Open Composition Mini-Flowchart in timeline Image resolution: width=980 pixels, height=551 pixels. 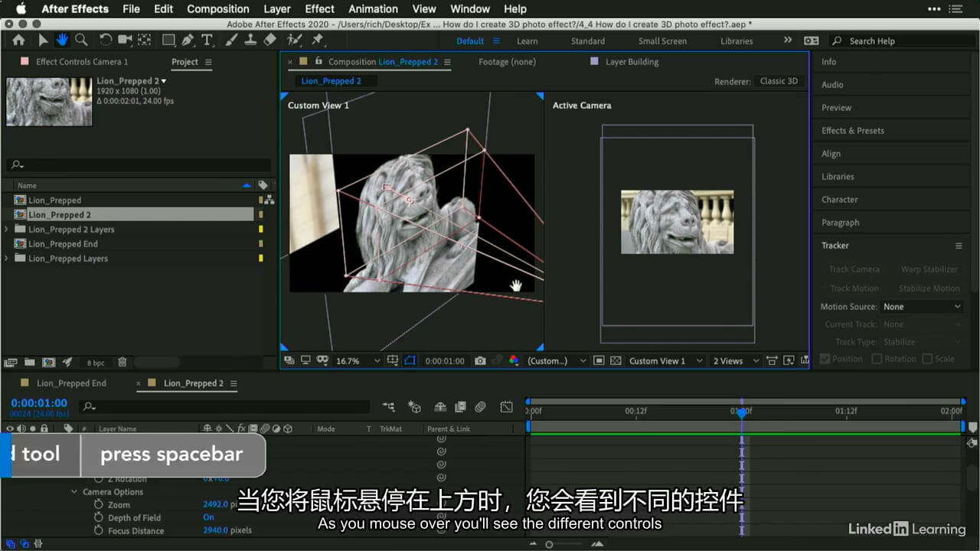389,407
